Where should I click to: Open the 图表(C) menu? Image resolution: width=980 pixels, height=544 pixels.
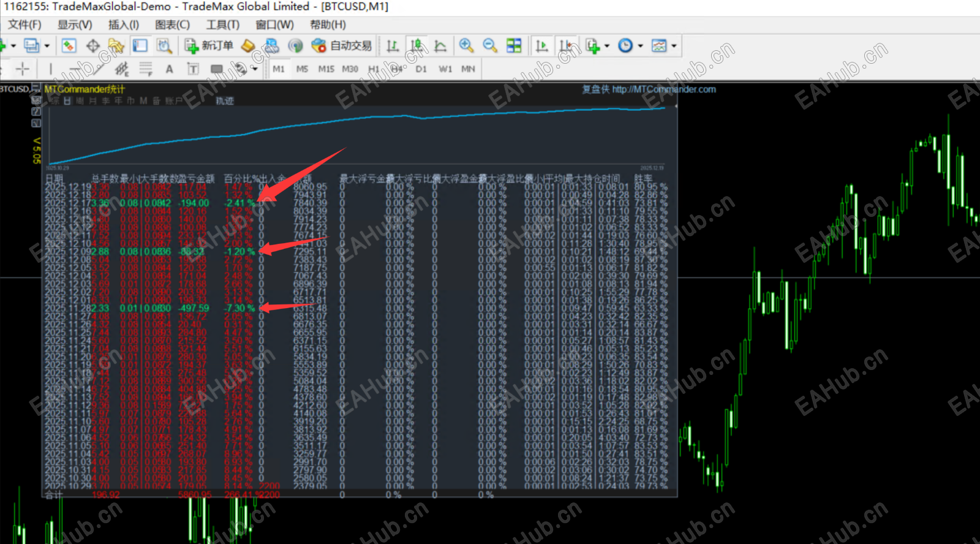pos(172,25)
